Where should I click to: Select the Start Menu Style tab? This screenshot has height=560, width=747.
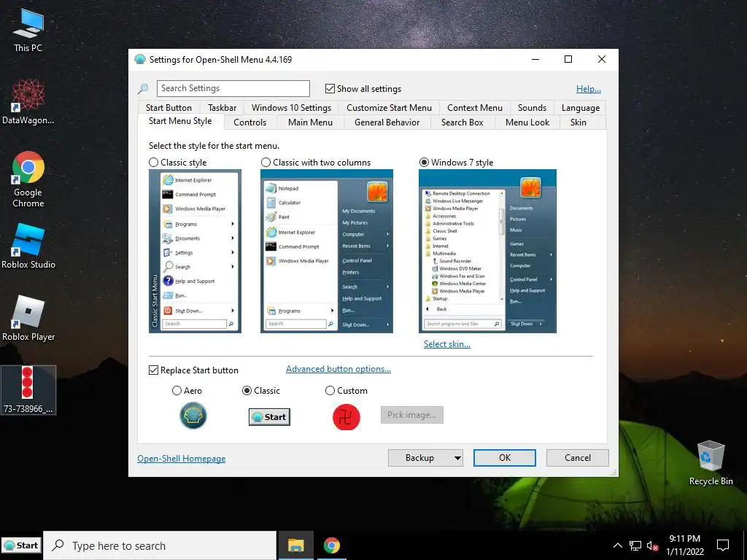pyautogui.click(x=180, y=121)
